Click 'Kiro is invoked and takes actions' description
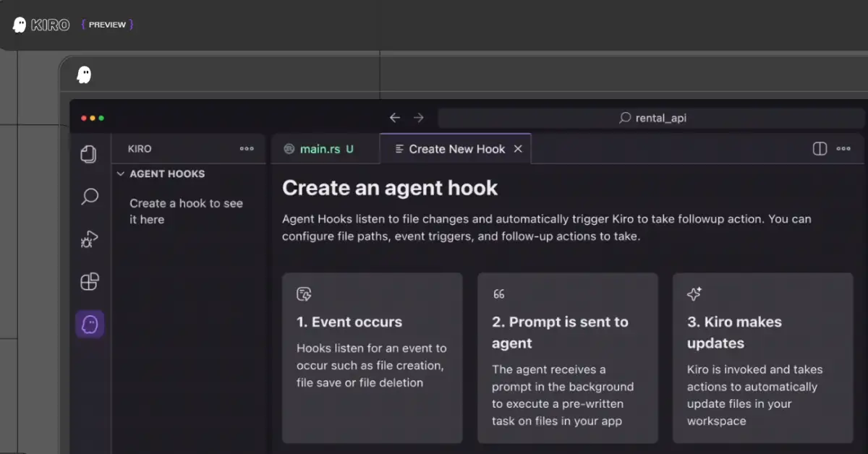 754,395
